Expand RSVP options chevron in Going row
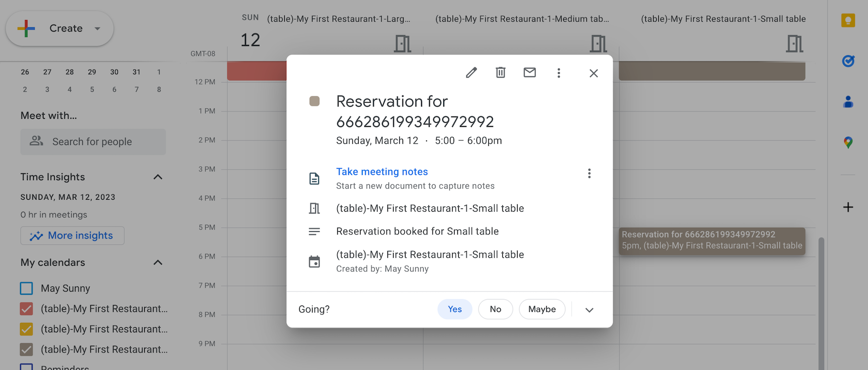 [x=590, y=310]
